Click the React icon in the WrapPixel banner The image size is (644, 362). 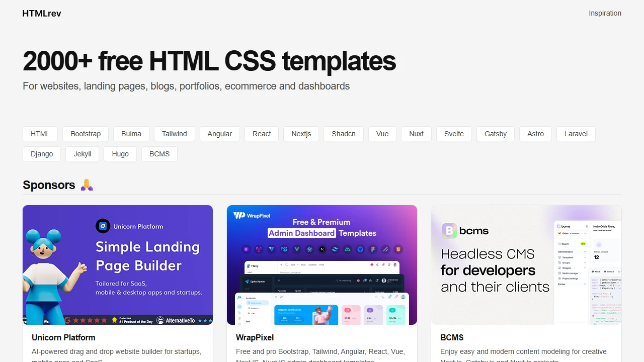[309, 249]
